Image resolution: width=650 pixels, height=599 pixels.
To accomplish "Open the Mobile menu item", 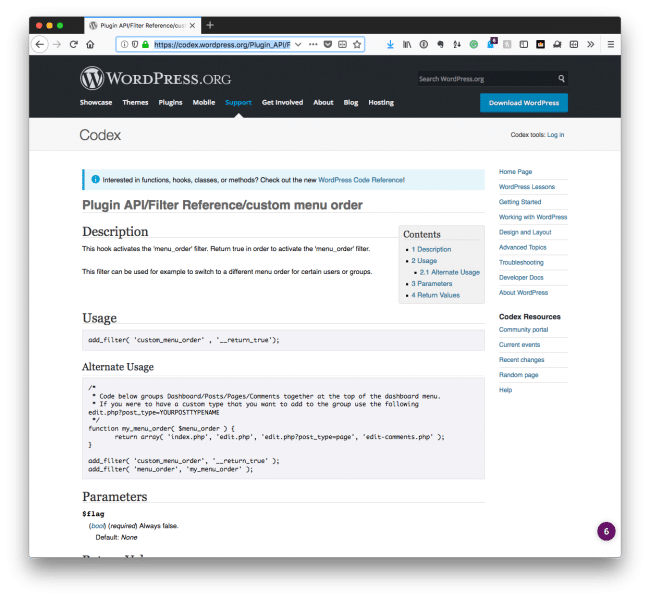I will click(204, 102).
